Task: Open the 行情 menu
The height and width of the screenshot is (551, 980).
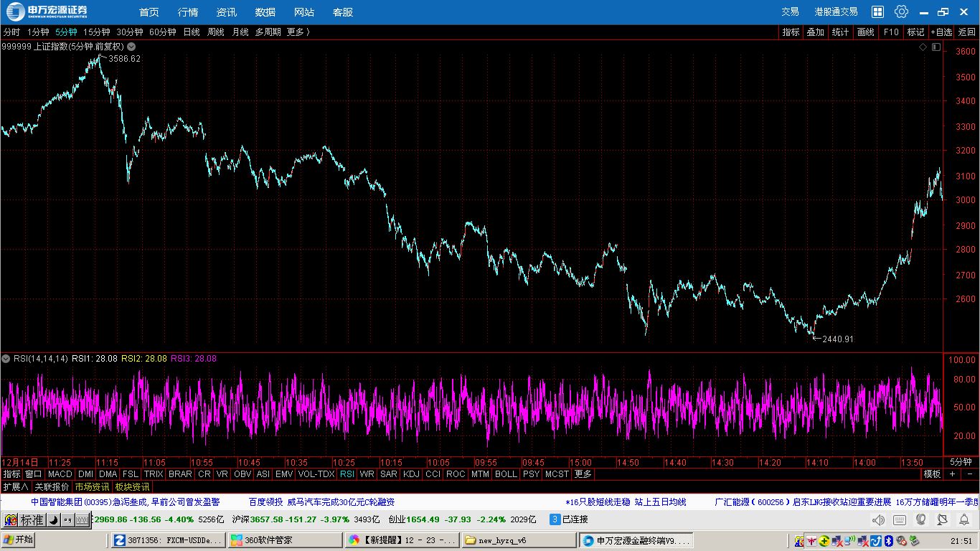Action: point(188,12)
